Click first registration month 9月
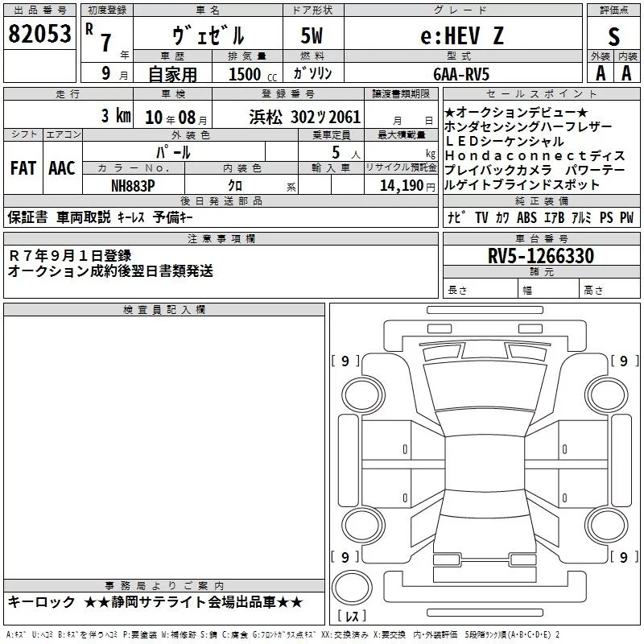The width and height of the screenshot is (644, 644). [114, 73]
